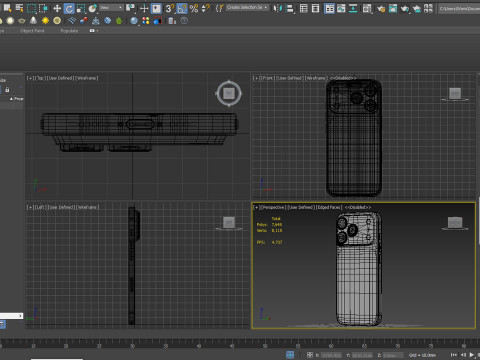Click the ViewCube in the Top viewport

pyautogui.click(x=229, y=94)
